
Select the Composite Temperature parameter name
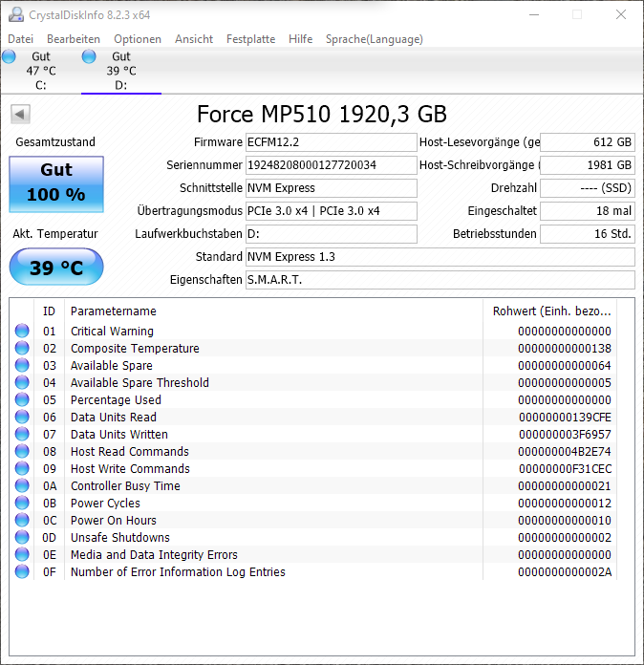tap(135, 348)
